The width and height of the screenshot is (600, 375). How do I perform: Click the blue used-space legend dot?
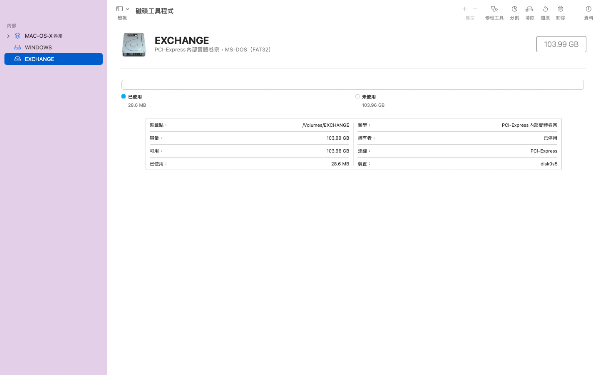point(123,96)
